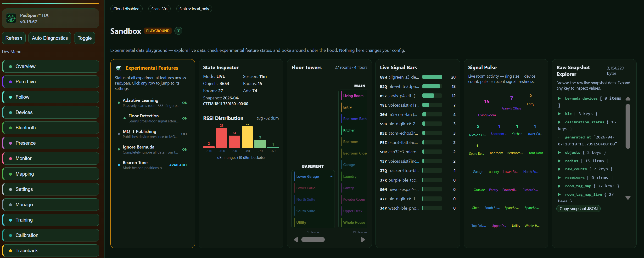644x258 pixels.
Task: Open the Traceback menu item
Action: [x=51, y=251]
